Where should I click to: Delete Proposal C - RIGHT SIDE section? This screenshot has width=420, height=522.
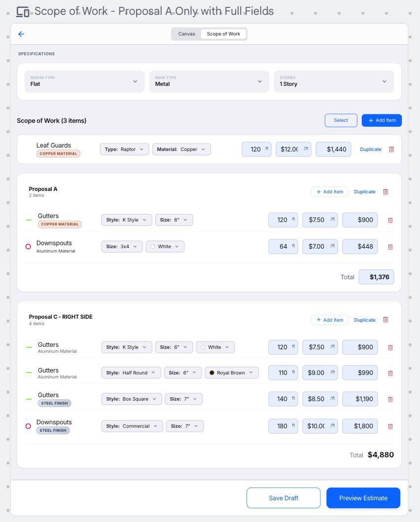pyautogui.click(x=385, y=320)
